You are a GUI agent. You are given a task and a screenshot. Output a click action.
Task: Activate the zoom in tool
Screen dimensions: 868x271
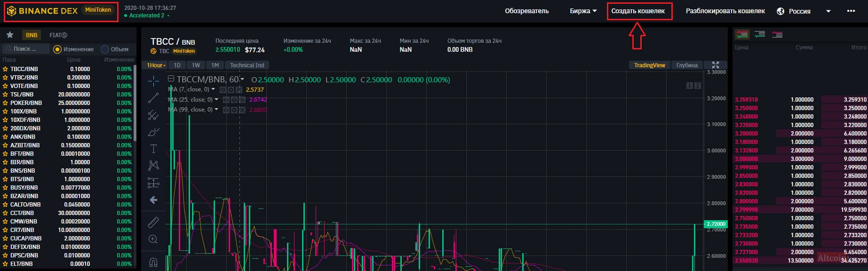[x=153, y=239]
